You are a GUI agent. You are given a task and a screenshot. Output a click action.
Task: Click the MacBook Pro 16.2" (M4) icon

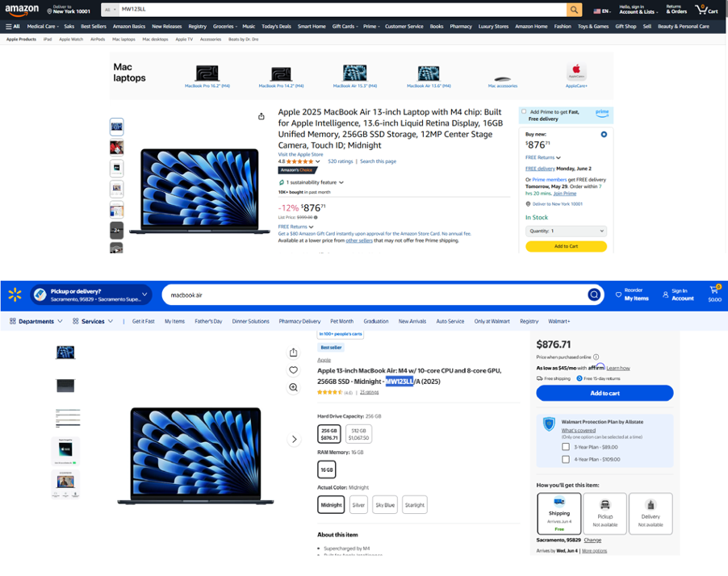(207, 73)
